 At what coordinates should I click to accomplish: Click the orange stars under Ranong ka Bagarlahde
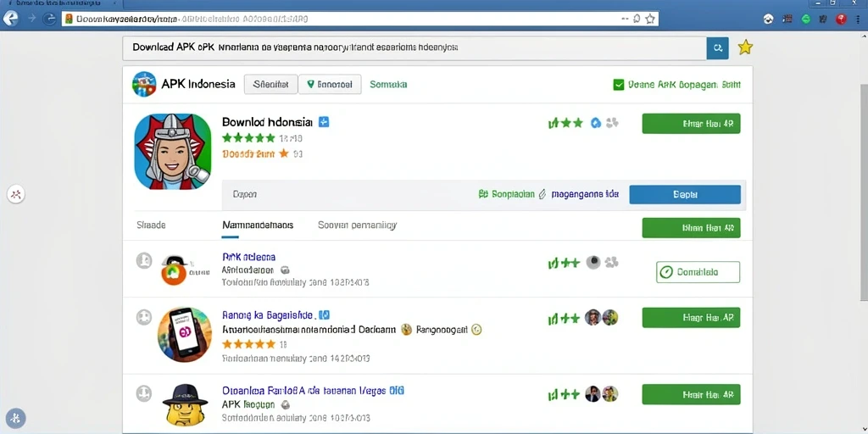(x=248, y=344)
